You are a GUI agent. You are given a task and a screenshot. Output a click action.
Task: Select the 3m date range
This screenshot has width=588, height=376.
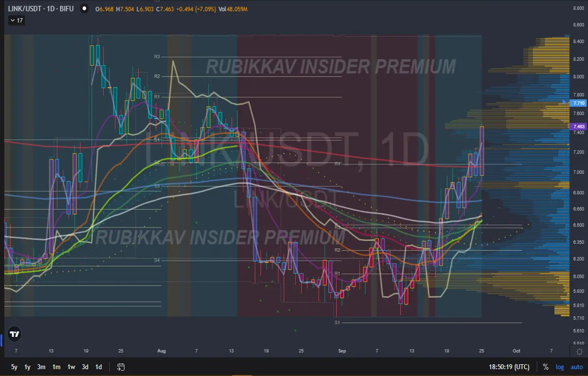pyautogui.click(x=42, y=367)
